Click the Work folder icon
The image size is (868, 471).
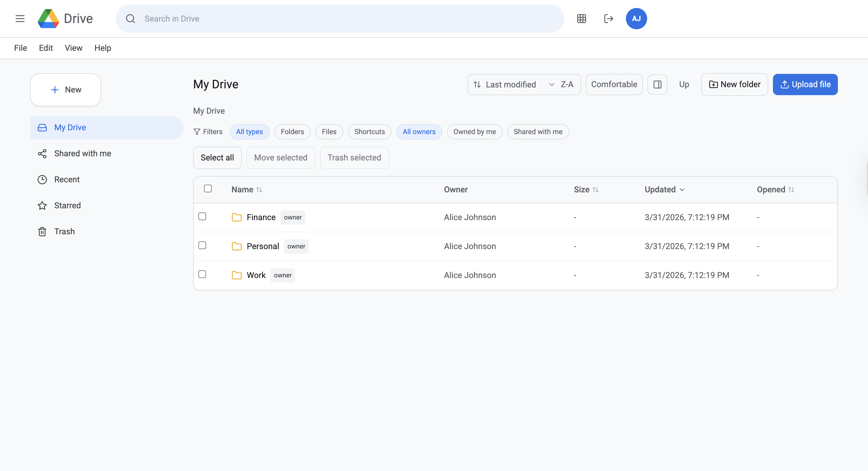click(236, 275)
